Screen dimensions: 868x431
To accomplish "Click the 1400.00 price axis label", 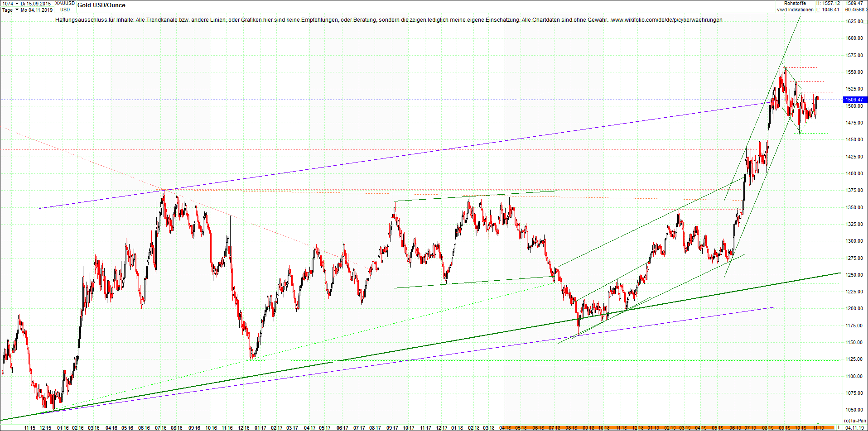I will (x=854, y=173).
